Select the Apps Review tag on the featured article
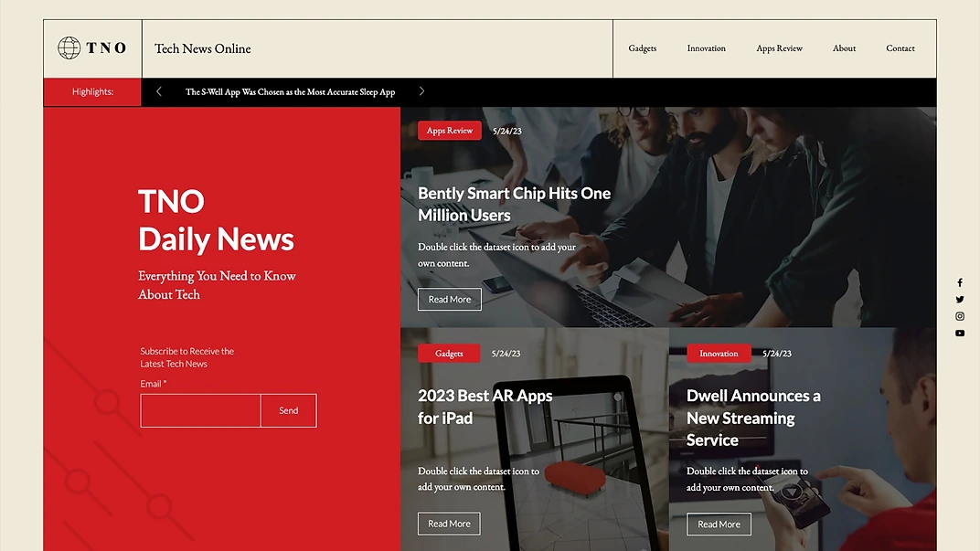980x551 pixels. tap(449, 130)
